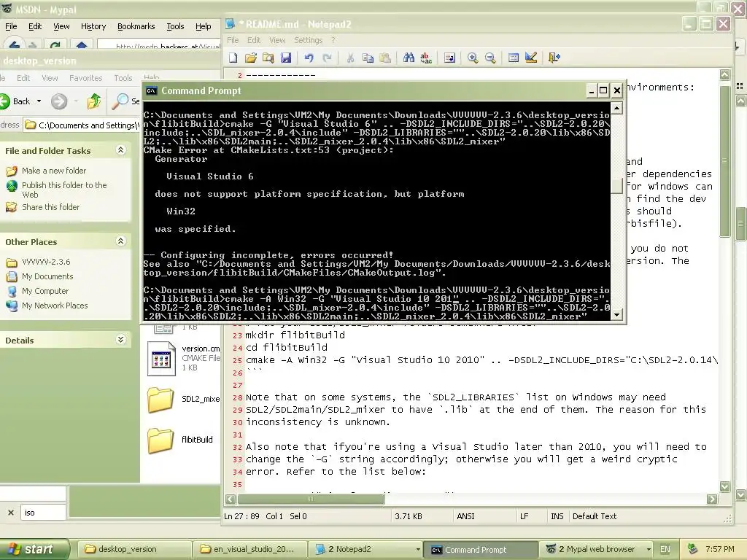Click Up folder icon in Explorer
The width and height of the screenshot is (747, 560).
pyautogui.click(x=94, y=101)
